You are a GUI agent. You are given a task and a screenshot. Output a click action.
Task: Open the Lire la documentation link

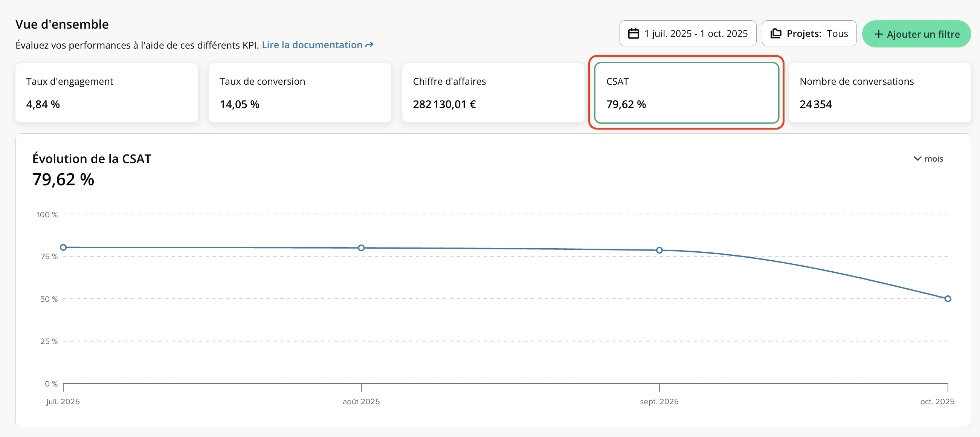(x=312, y=45)
